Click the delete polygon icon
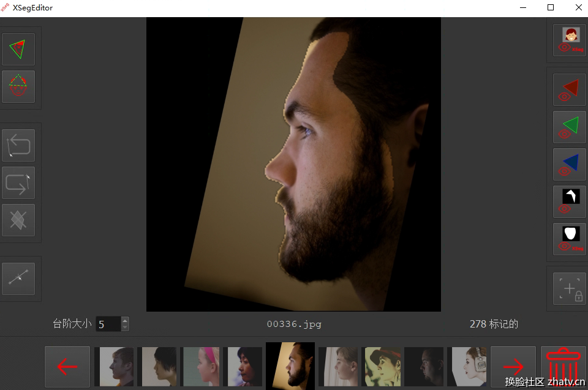 click(18, 220)
